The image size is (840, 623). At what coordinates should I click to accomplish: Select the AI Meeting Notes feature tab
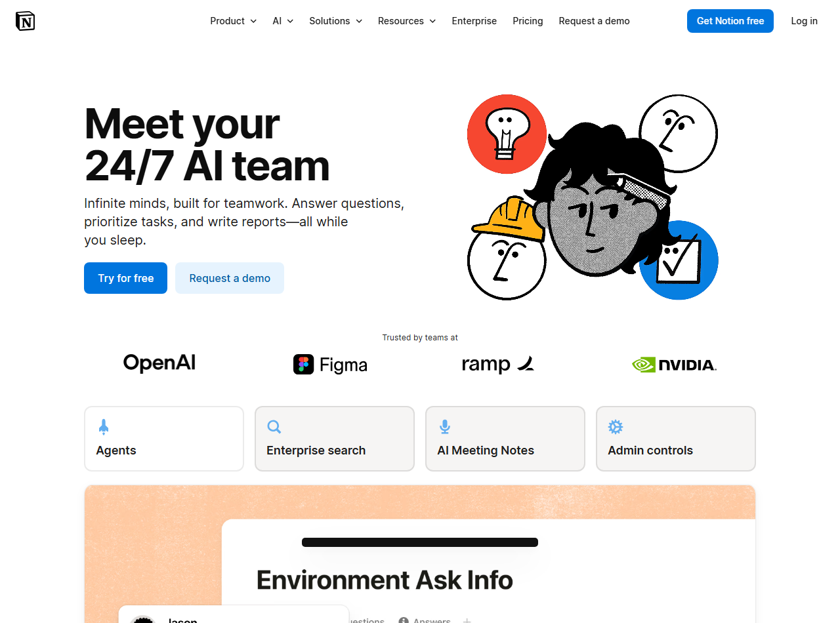[x=505, y=439]
